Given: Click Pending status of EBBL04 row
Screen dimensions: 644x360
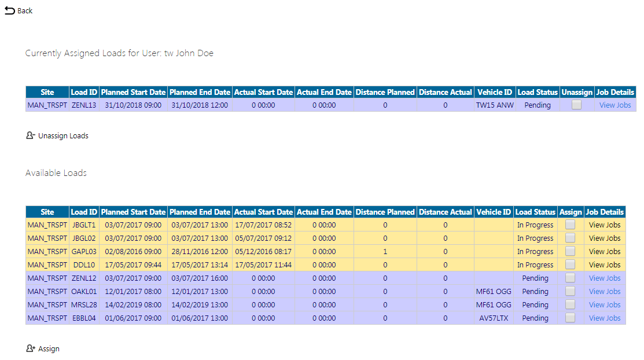Looking at the screenshot, I should pos(535,318).
